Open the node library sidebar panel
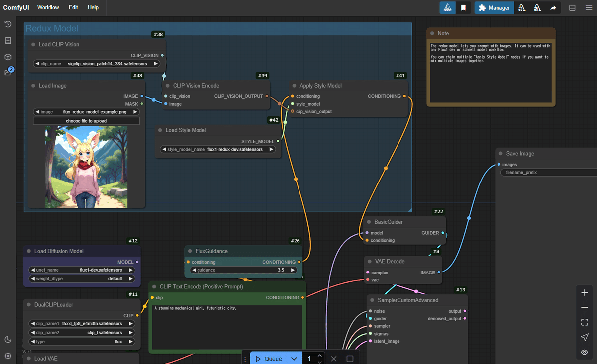 tap(7, 40)
